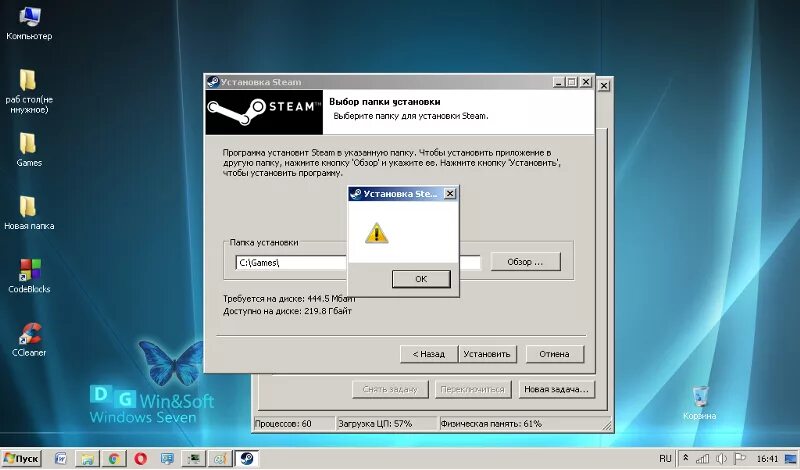Close the Task Manager window behind
Viewport: 800px width, 470px height.
click(x=604, y=85)
